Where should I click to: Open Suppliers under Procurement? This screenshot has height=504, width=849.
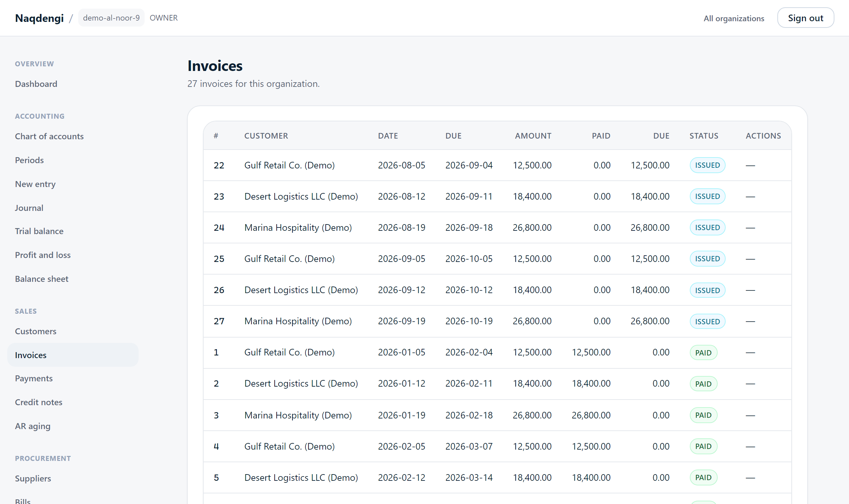pyautogui.click(x=33, y=478)
